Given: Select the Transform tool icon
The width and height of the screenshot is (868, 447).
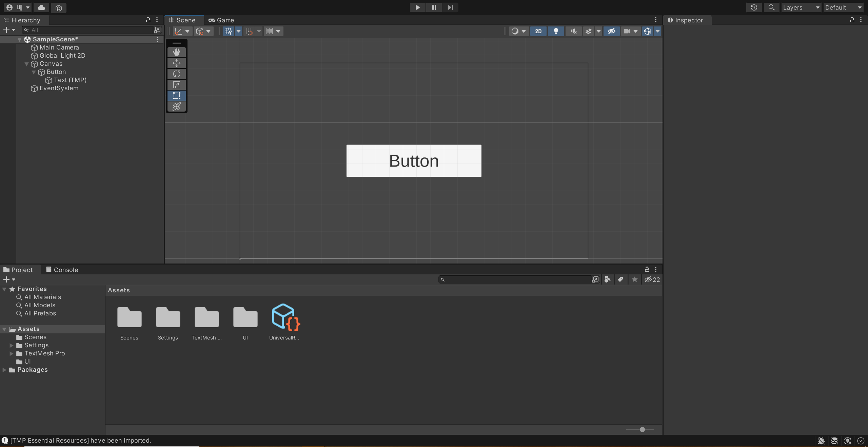Looking at the screenshot, I should click(x=176, y=106).
